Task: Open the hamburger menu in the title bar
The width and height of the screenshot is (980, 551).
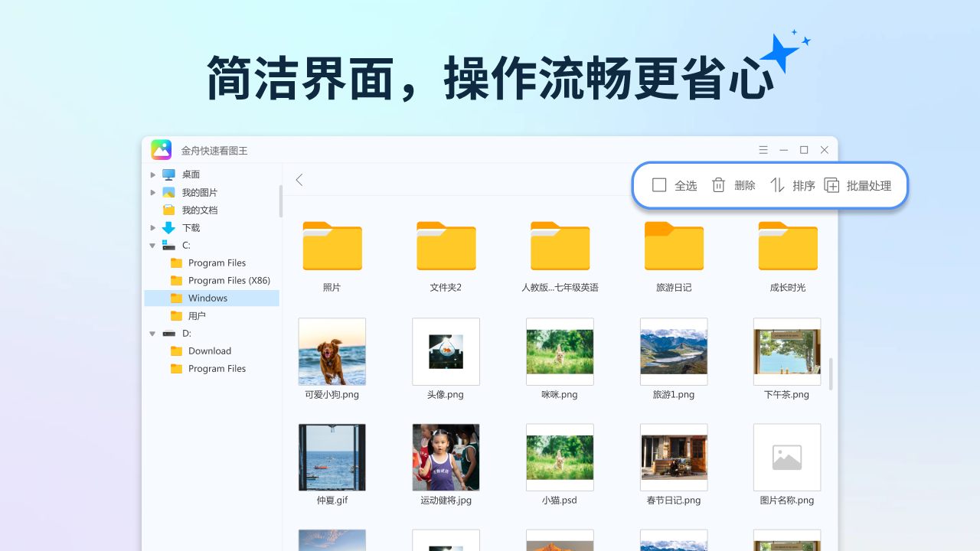Action: (x=763, y=149)
